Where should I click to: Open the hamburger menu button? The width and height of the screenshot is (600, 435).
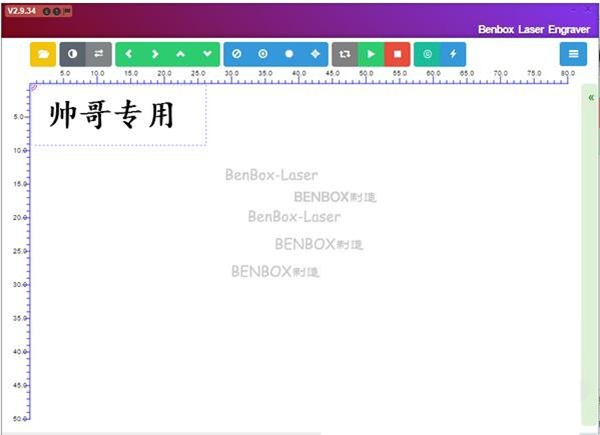click(573, 54)
